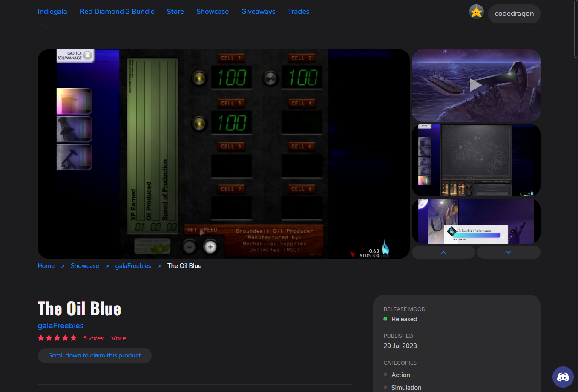Go to Showcase breadcrumb link
Image resolution: width=578 pixels, height=392 pixels.
85,266
